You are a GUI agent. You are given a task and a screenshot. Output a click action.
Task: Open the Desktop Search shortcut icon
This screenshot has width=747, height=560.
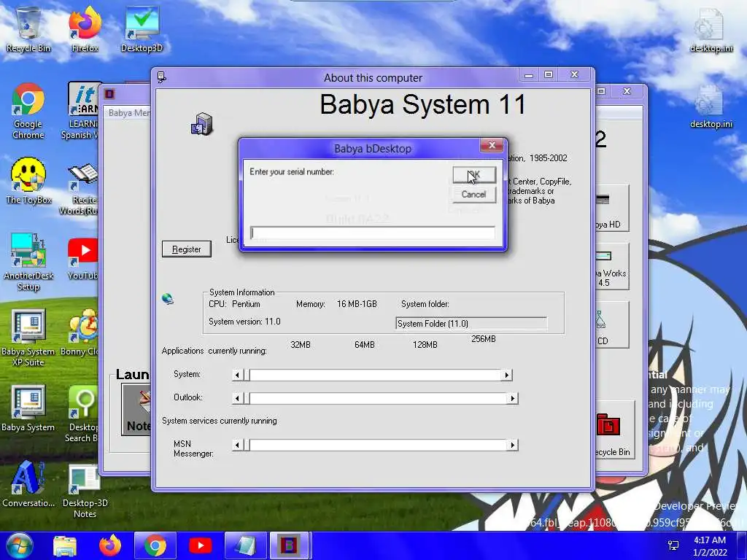coord(82,413)
